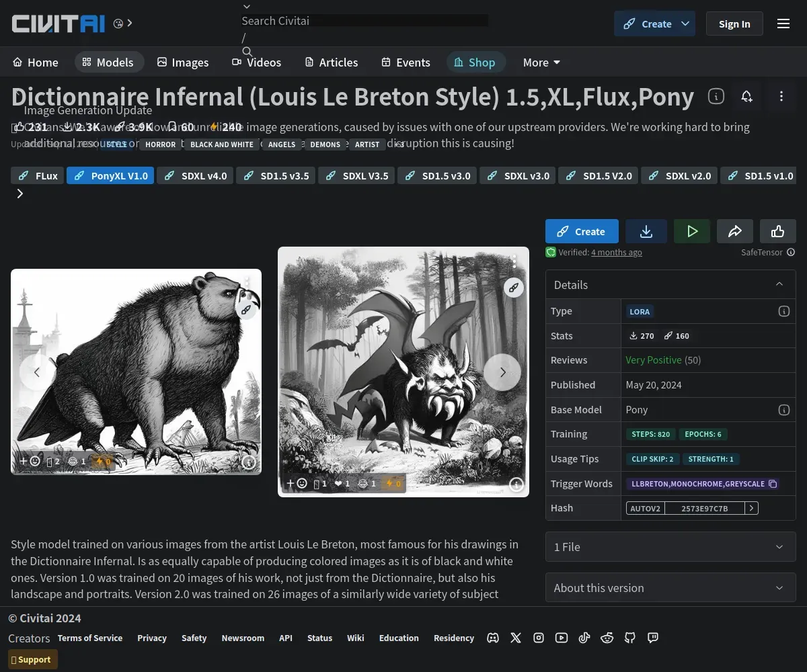Open the More navigation dropdown

coord(541,62)
